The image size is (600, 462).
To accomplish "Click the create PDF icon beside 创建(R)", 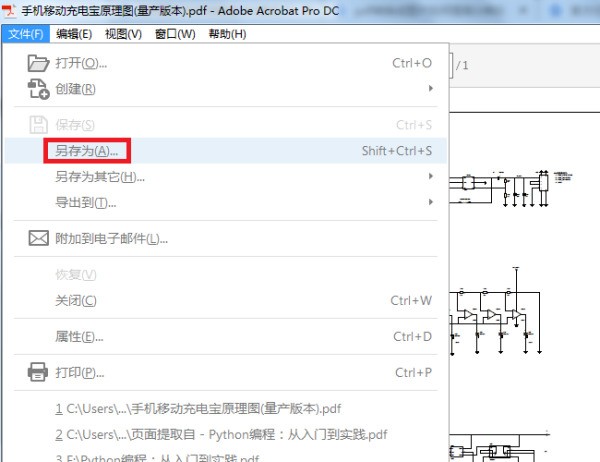I will pos(38,89).
